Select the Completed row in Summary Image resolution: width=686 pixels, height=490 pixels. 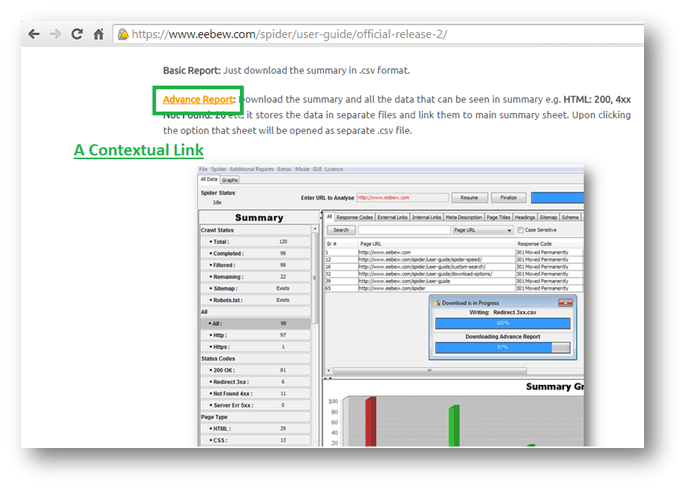256,254
